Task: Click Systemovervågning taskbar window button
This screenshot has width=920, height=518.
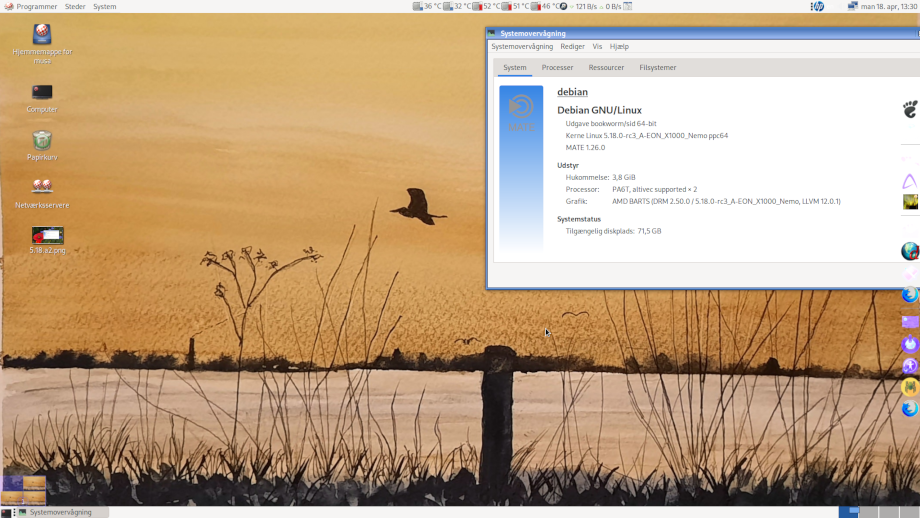Action: [x=60, y=512]
